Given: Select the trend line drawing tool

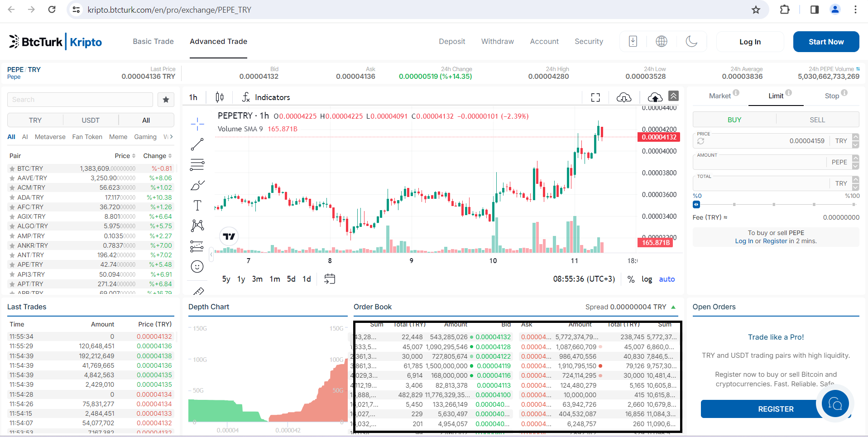Looking at the screenshot, I should click(x=197, y=144).
